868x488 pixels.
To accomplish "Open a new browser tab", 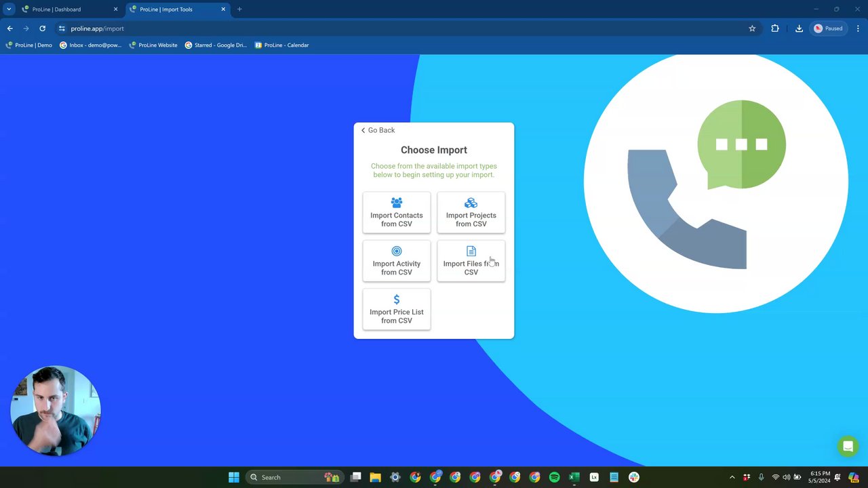I will pyautogui.click(x=239, y=9).
